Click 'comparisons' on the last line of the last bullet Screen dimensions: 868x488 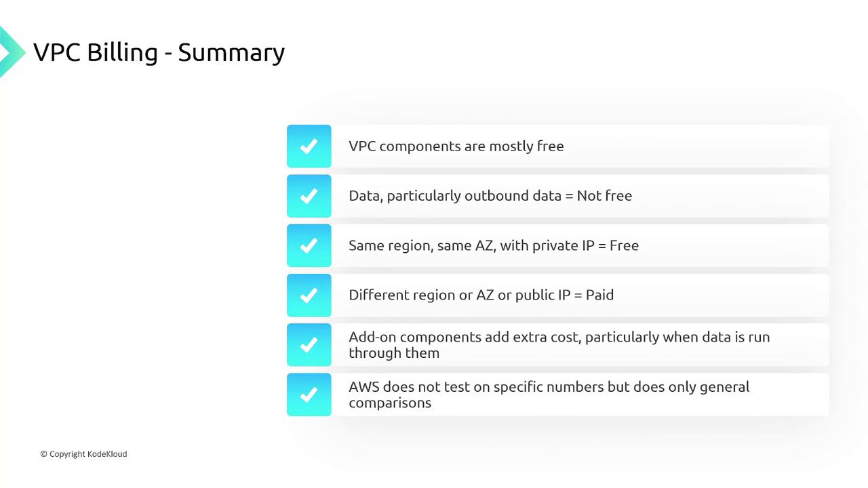[x=390, y=403]
